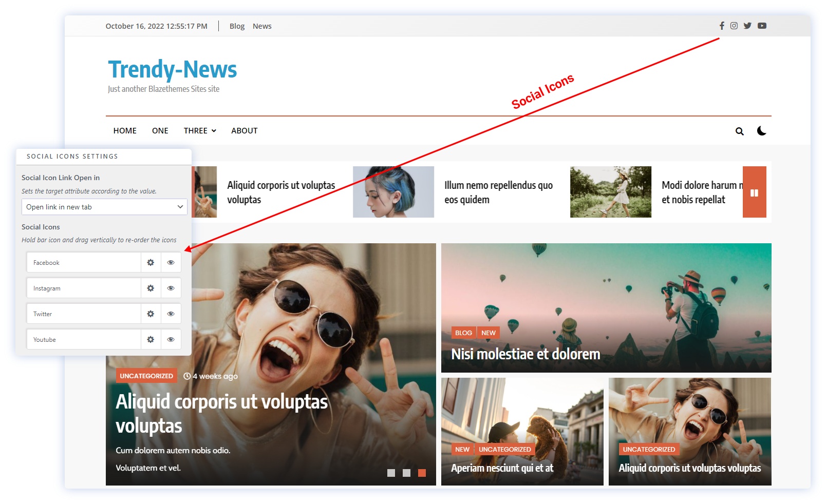Go to the ABOUT menu item
The image size is (826, 504).
click(x=244, y=131)
